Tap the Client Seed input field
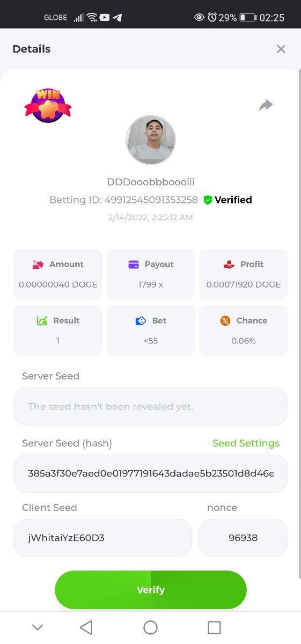 coord(102,538)
